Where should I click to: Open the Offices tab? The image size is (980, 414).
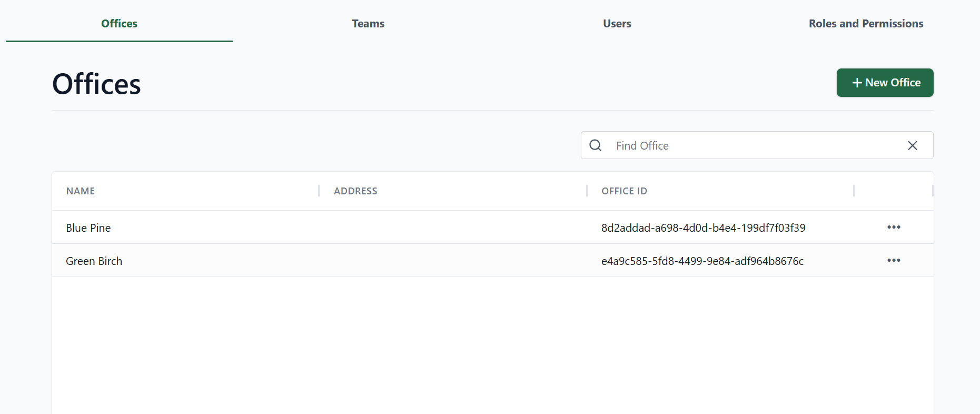(x=119, y=24)
